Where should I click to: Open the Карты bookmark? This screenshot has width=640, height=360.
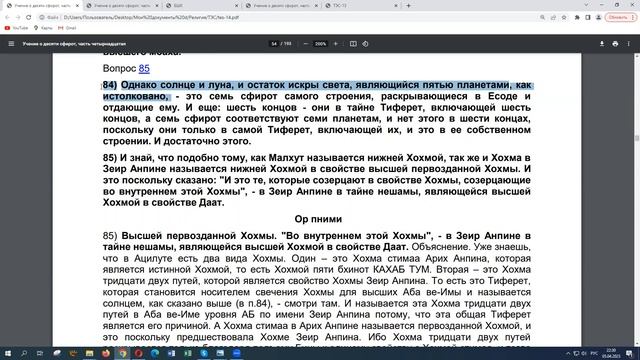[x=43, y=28]
